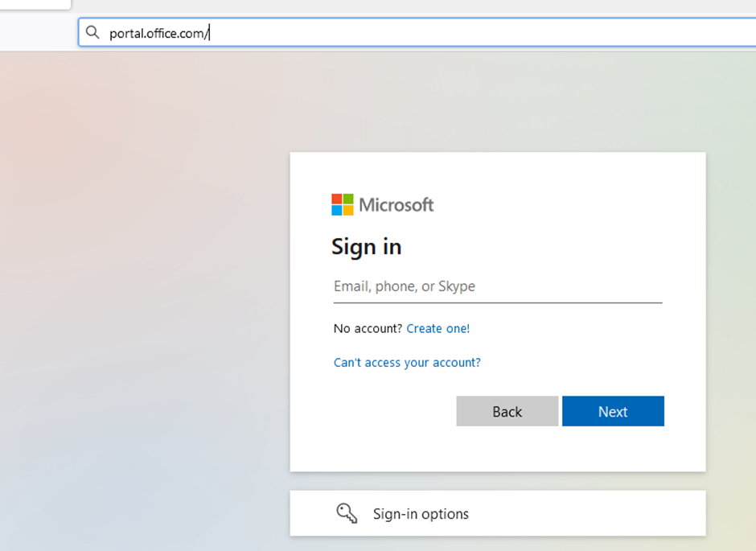Click the No account? text
Screen dimensions: 756x551
pos(368,329)
